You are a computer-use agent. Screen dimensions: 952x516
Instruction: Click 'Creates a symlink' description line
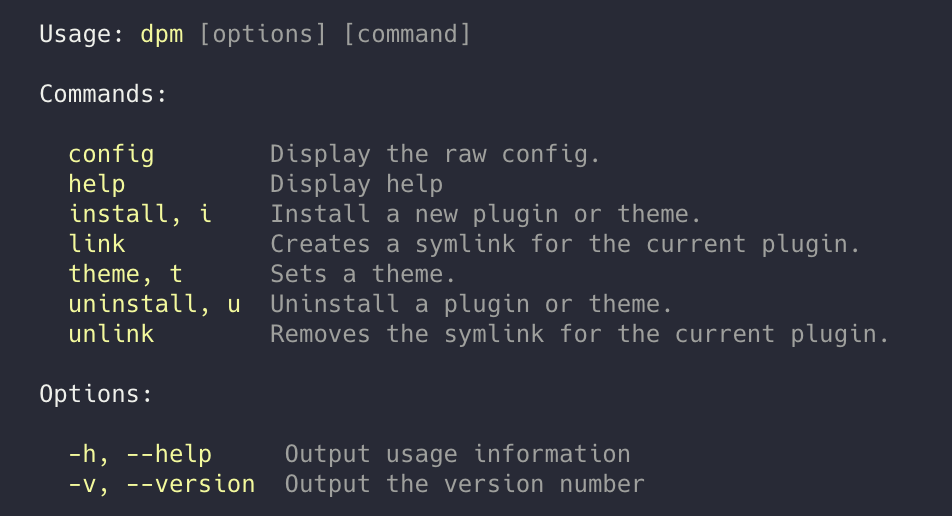(x=565, y=244)
